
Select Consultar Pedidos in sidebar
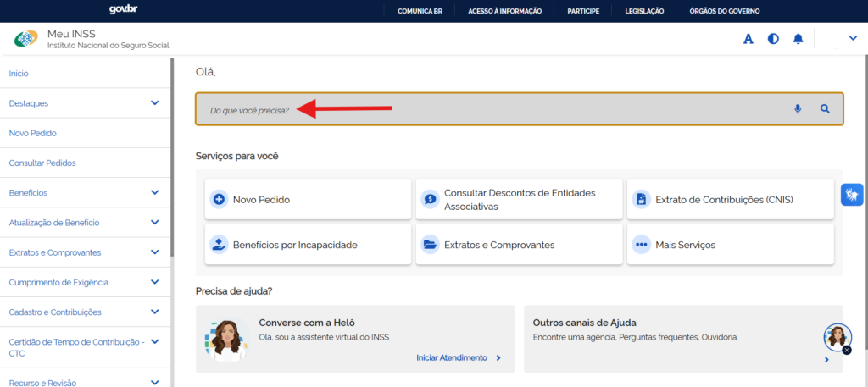coord(42,163)
